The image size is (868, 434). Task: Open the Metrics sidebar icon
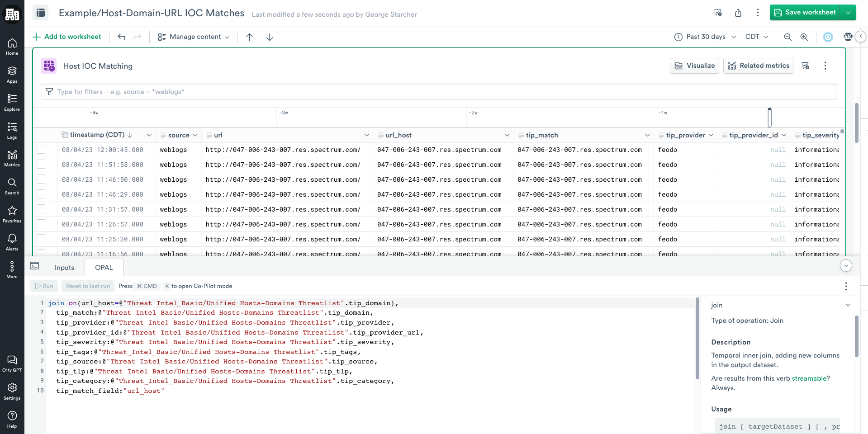click(x=12, y=158)
